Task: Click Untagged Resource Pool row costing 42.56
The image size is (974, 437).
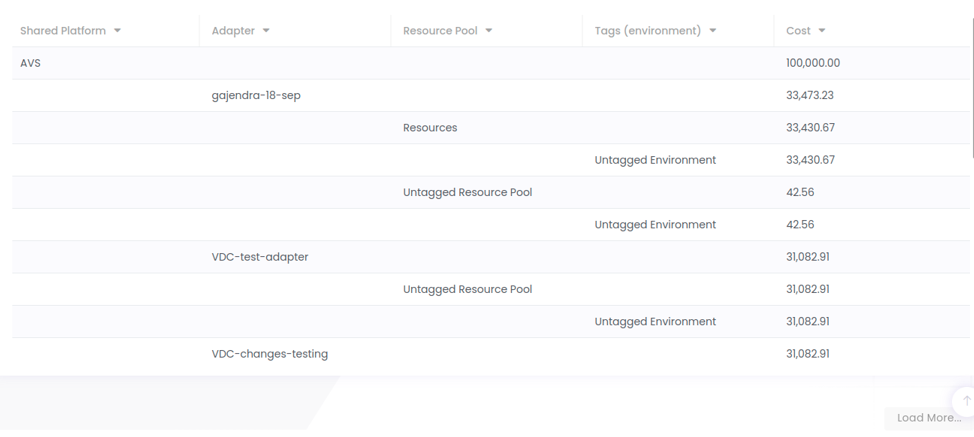Action: click(467, 192)
